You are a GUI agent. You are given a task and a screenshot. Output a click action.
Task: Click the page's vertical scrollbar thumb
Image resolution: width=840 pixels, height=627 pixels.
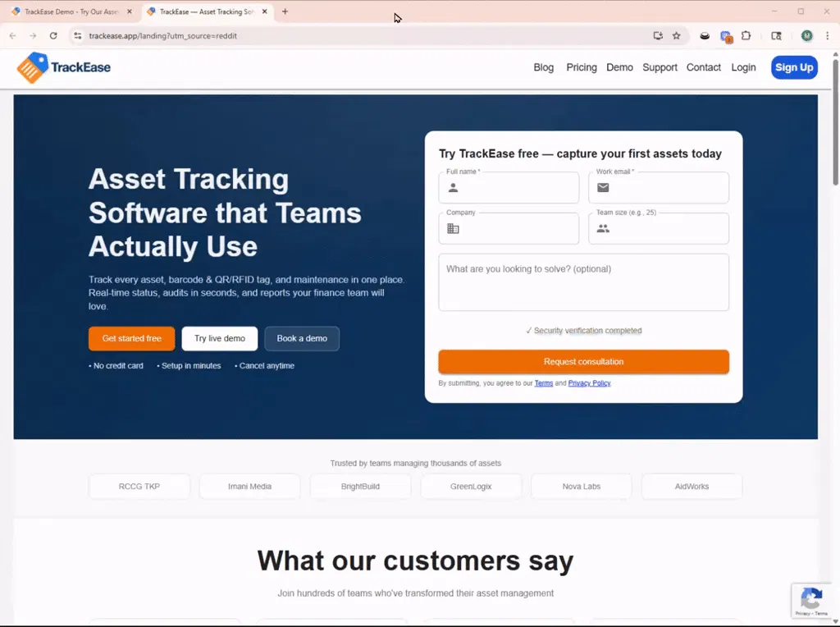[x=835, y=122]
